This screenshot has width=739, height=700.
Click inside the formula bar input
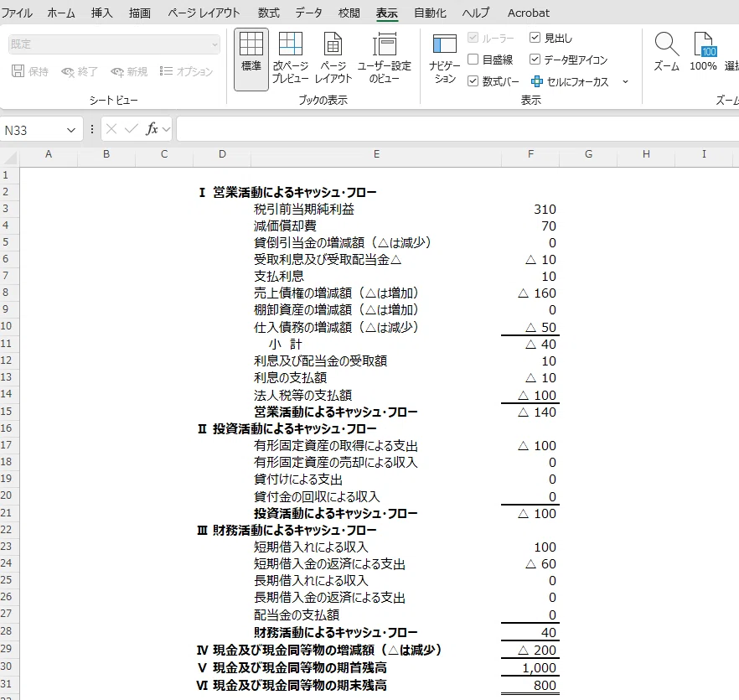coord(457,129)
